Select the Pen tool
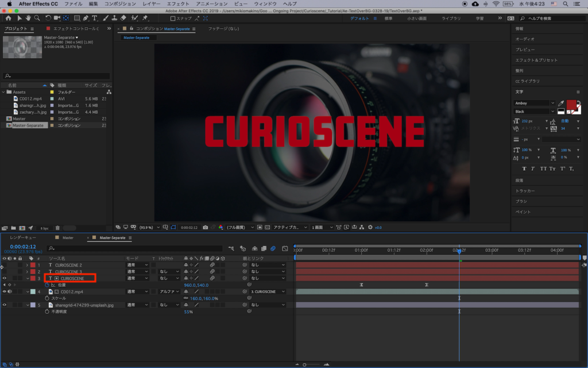This screenshot has width=588, height=368. [86, 18]
